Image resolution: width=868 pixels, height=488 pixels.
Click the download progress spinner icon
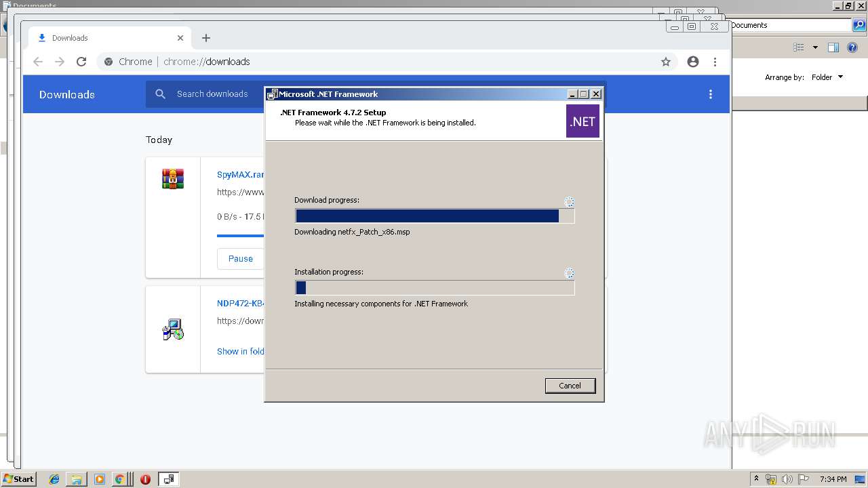click(569, 202)
